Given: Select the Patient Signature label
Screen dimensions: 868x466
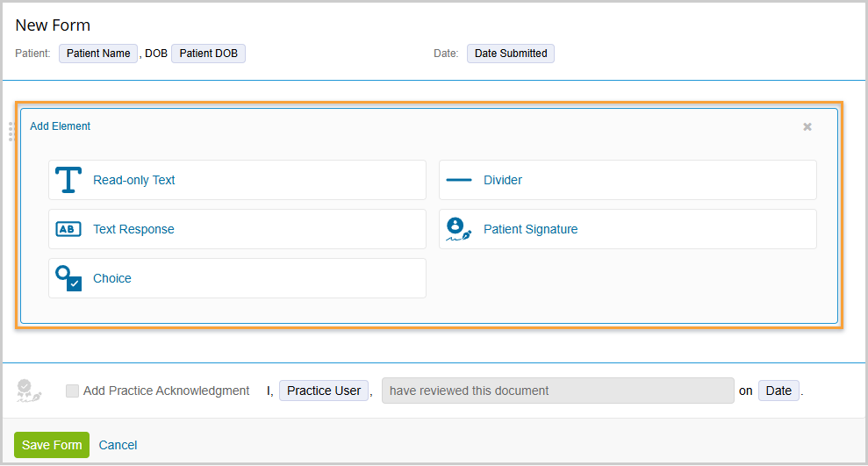Looking at the screenshot, I should (x=530, y=229).
